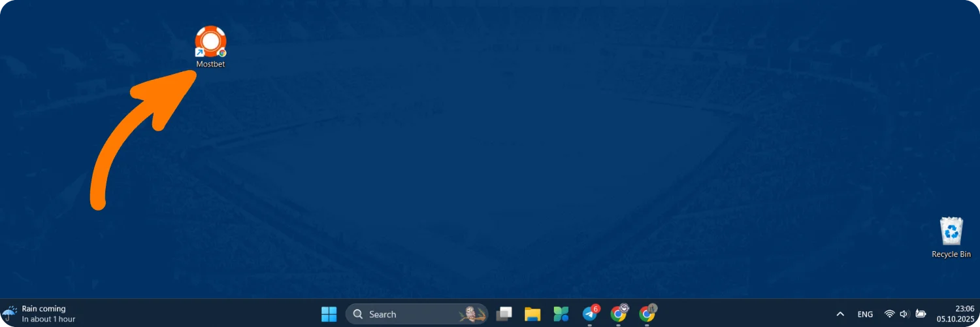Open the green-blue puzzle app on taskbar
The height and width of the screenshot is (327, 980).
tap(561, 315)
